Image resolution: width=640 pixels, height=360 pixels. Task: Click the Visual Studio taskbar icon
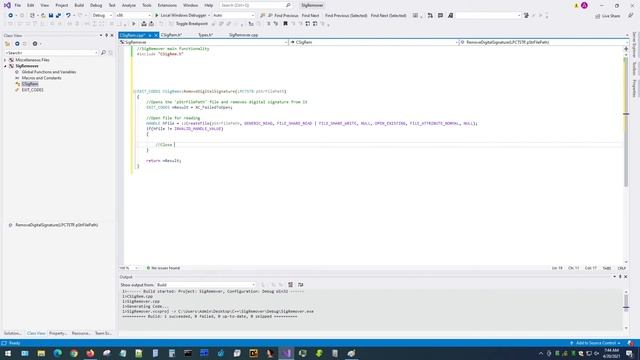click(x=286, y=353)
